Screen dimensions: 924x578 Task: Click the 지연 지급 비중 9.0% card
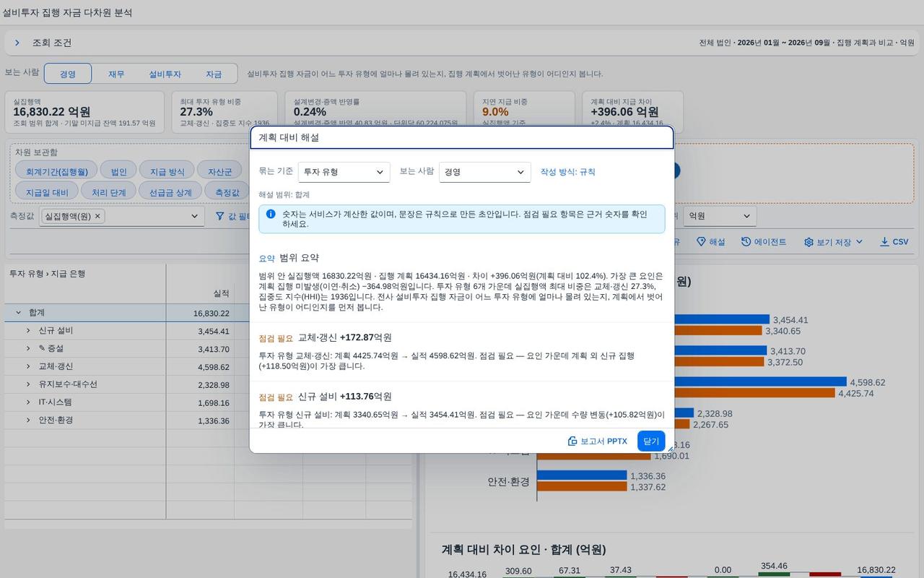[x=524, y=112]
